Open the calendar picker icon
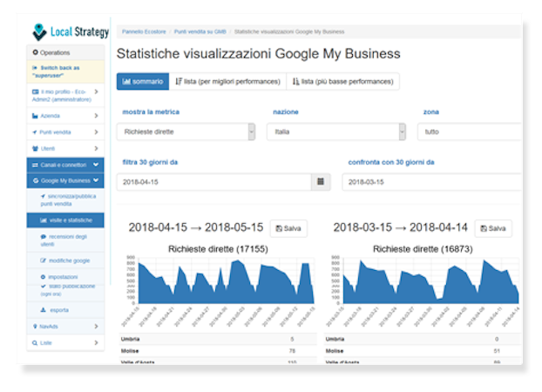Screen dimensions: 542x392 point(321,182)
